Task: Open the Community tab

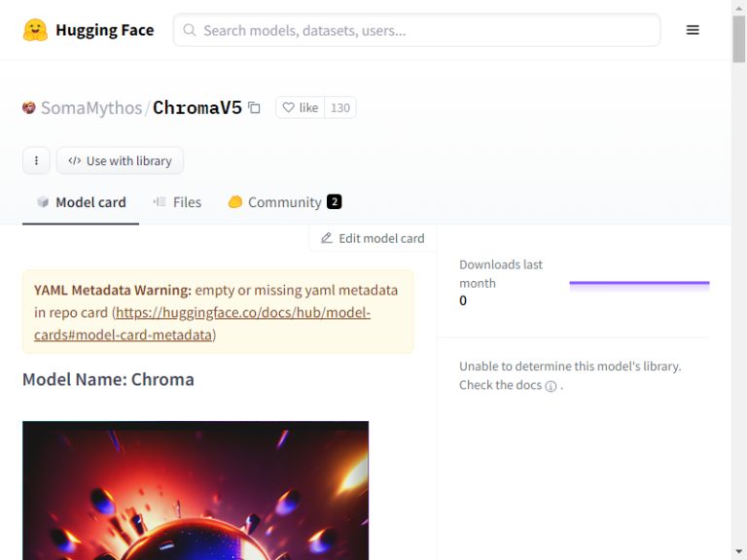Action: (284, 202)
